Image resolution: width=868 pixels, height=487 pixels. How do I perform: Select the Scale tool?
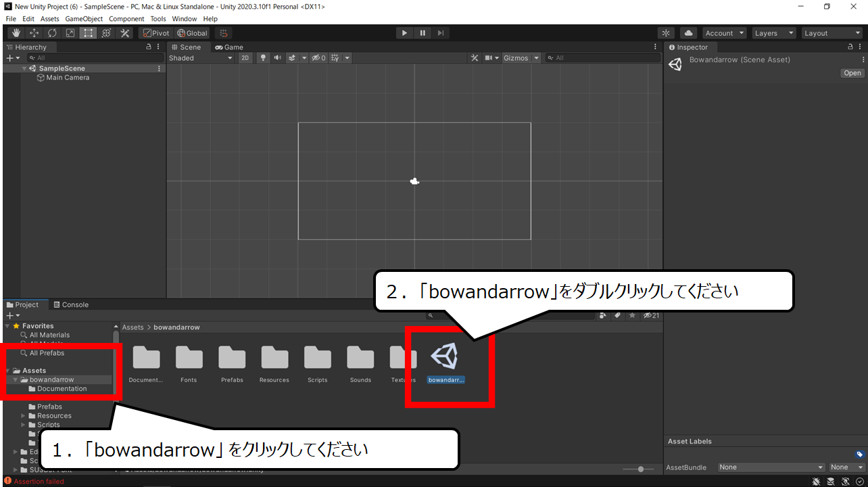(70, 33)
